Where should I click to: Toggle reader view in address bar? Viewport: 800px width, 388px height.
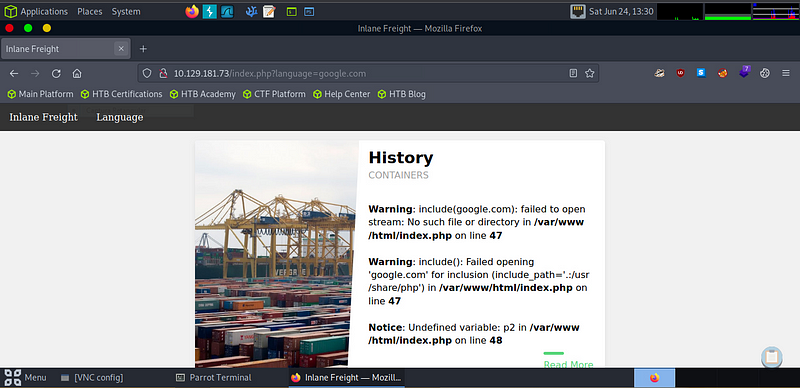(x=573, y=74)
